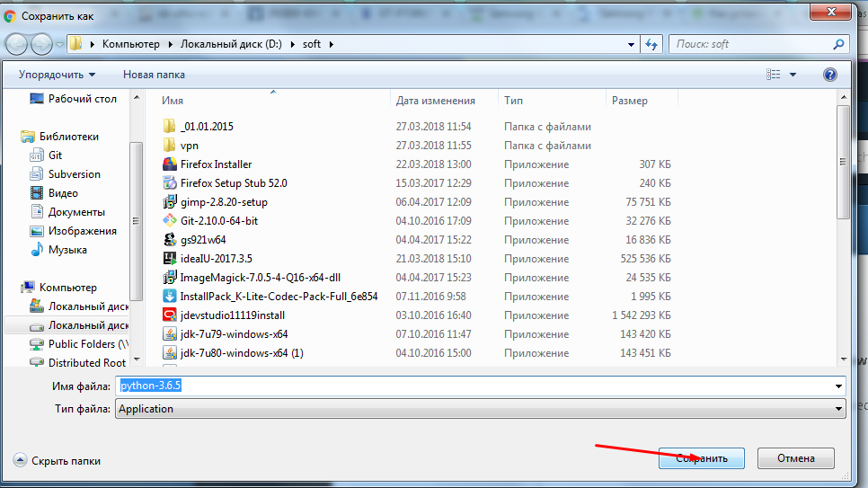Screen dimensions: 868x488
Task: Open the Упорядочить dropdown menu
Action: click(x=57, y=75)
